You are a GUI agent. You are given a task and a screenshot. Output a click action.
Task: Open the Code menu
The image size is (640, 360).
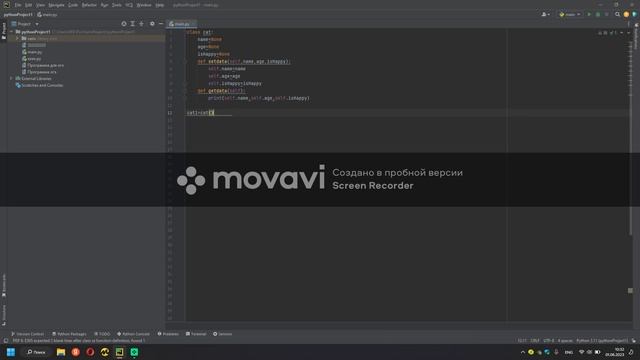tap(73, 5)
